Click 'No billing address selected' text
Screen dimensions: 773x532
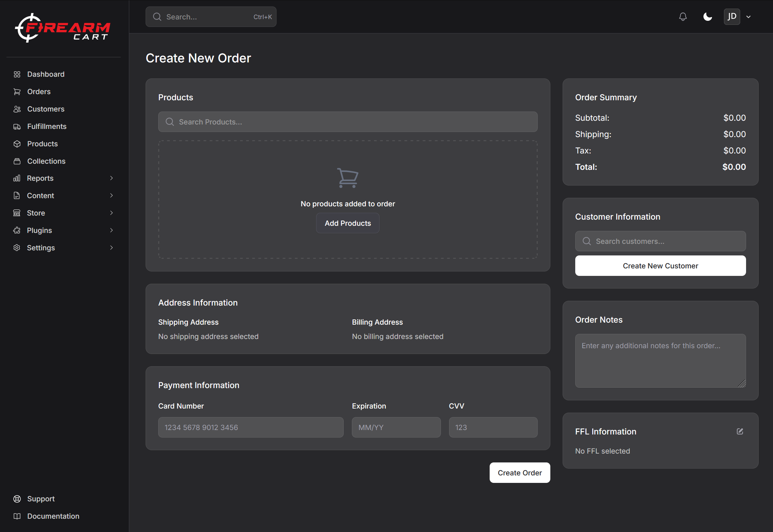pos(398,337)
